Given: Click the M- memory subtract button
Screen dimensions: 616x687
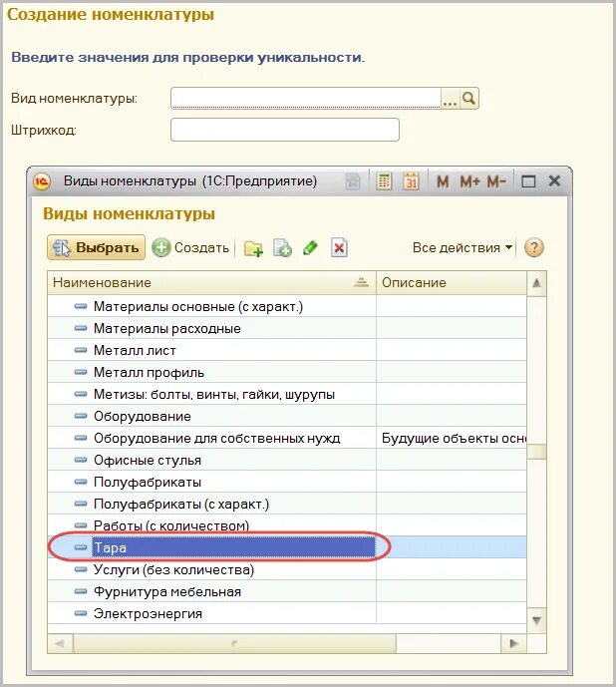Looking at the screenshot, I should pos(496,180).
